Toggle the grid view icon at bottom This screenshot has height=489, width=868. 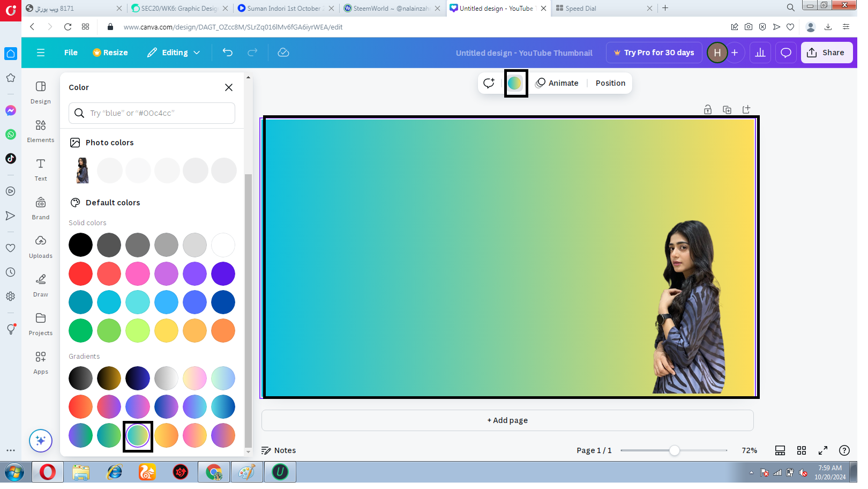point(802,450)
